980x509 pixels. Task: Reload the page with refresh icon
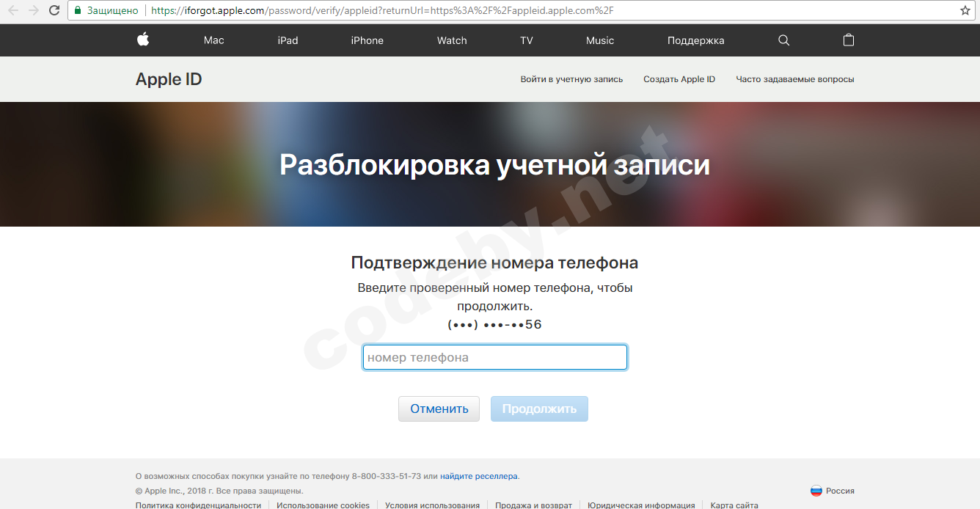coord(54,11)
